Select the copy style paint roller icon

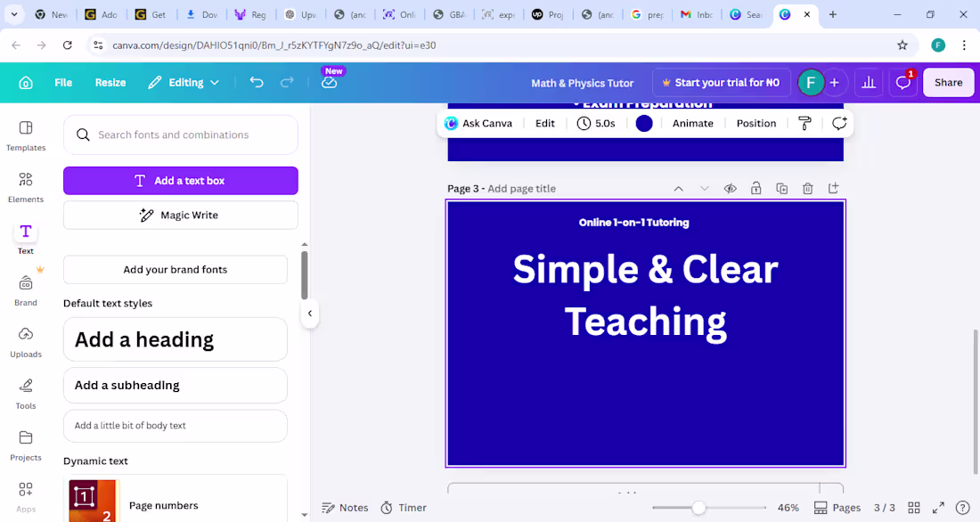[x=805, y=123]
